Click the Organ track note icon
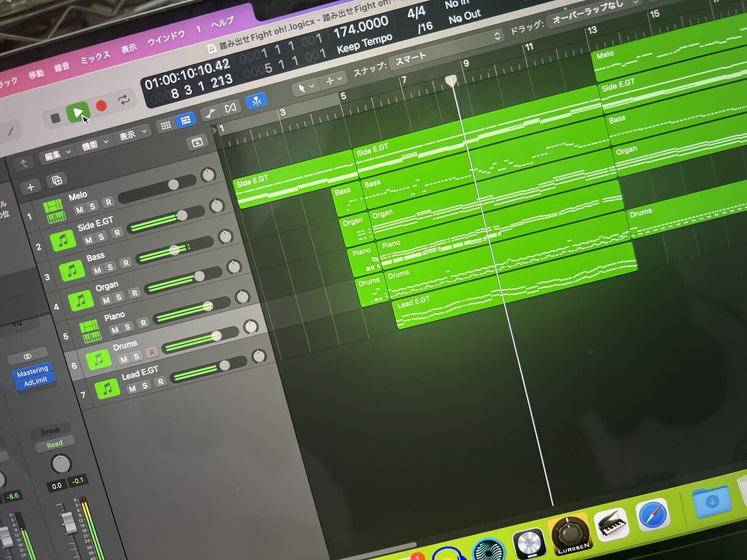Screen dimensions: 747x560 [x=81, y=300]
